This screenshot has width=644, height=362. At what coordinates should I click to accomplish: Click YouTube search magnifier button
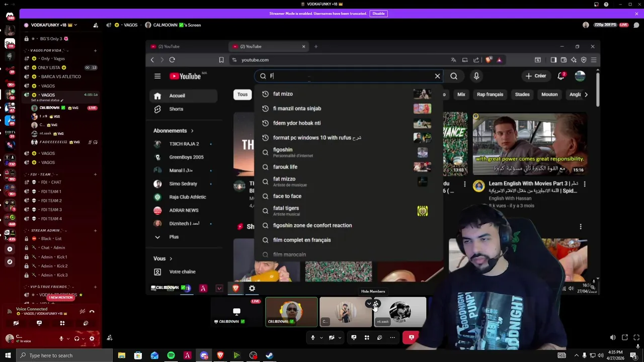pyautogui.click(x=454, y=76)
